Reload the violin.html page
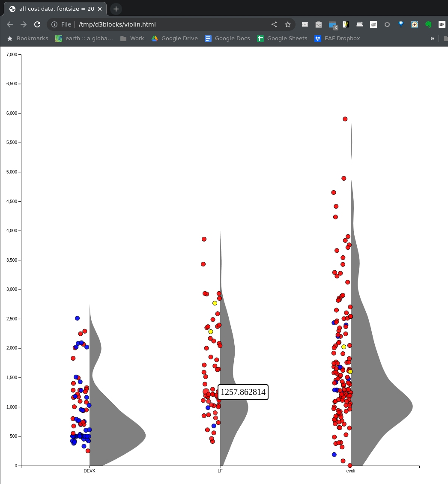Viewport: 448px width, 484px height. 37,24
